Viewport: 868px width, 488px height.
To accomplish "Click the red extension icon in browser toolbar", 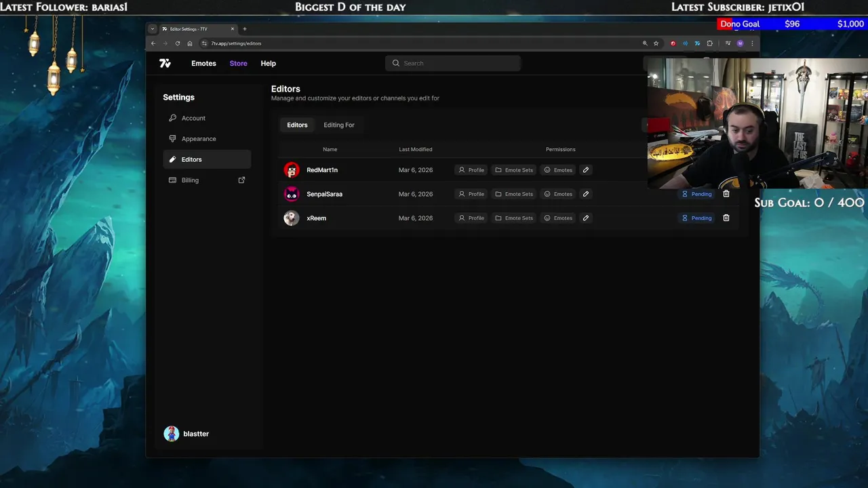I will tap(673, 43).
